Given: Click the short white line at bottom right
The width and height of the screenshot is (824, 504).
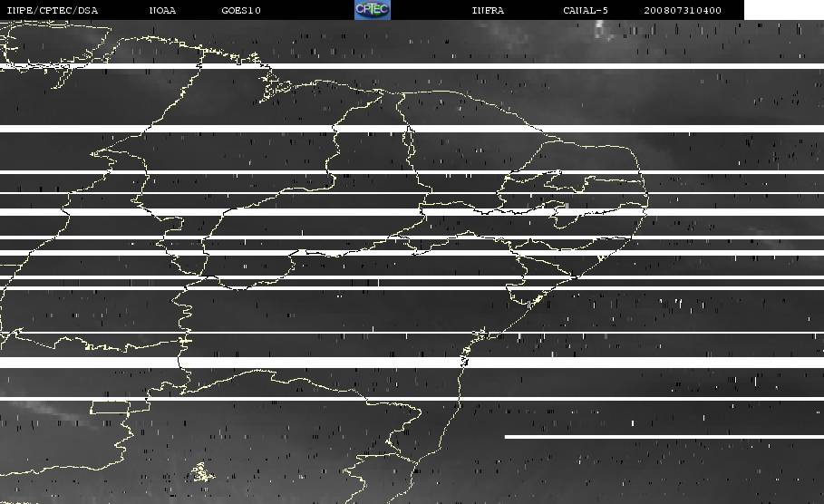Looking at the screenshot, I should coord(664,437).
